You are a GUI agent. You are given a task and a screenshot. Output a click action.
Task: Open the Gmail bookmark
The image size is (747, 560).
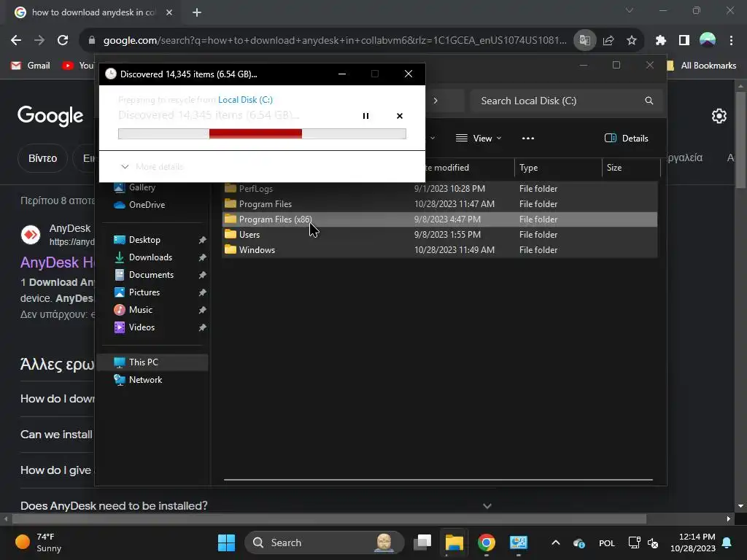pyautogui.click(x=31, y=66)
